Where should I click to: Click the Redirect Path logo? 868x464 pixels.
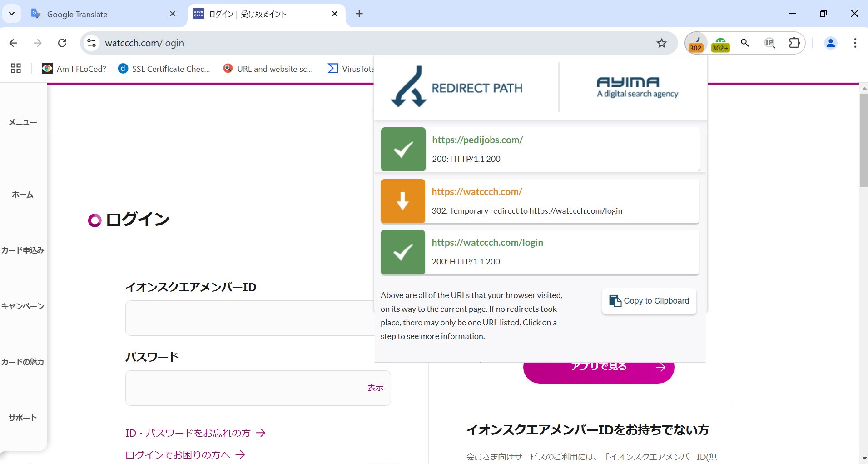(x=457, y=87)
